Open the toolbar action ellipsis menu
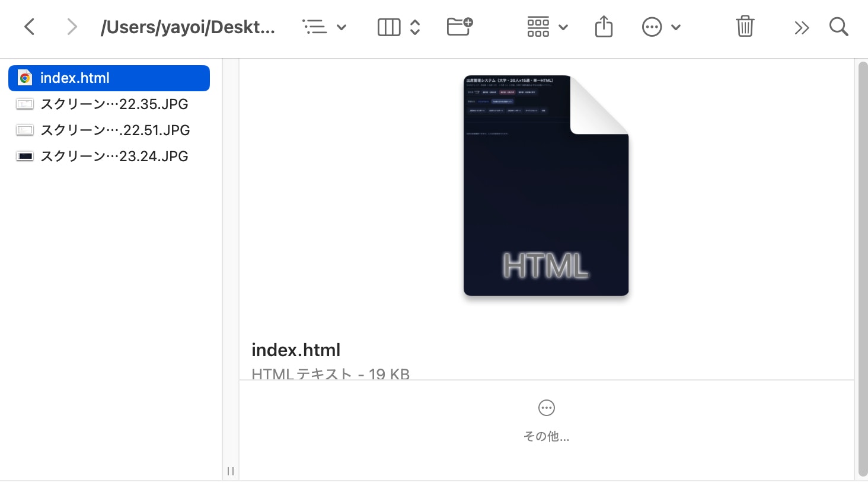Viewport: 868px width, 486px height. [x=652, y=27]
